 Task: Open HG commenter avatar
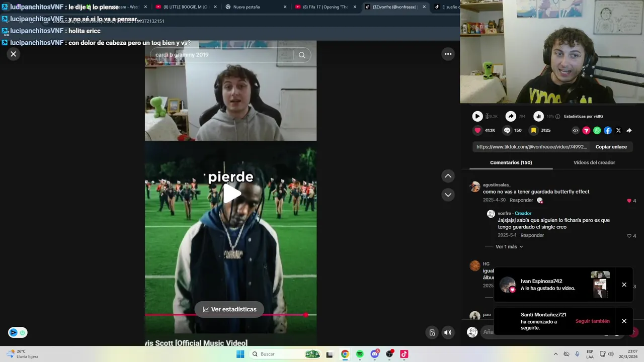pos(475,265)
